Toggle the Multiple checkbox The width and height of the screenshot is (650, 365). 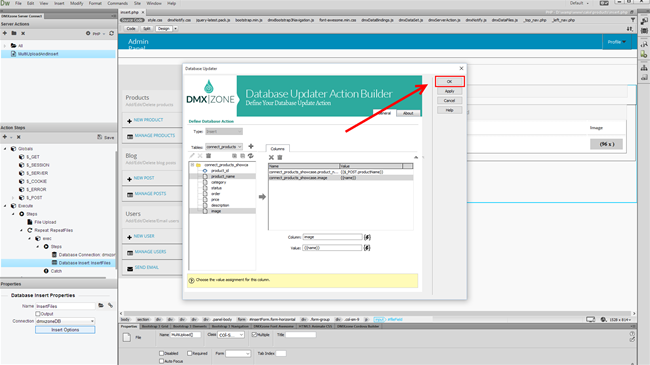pos(255,335)
